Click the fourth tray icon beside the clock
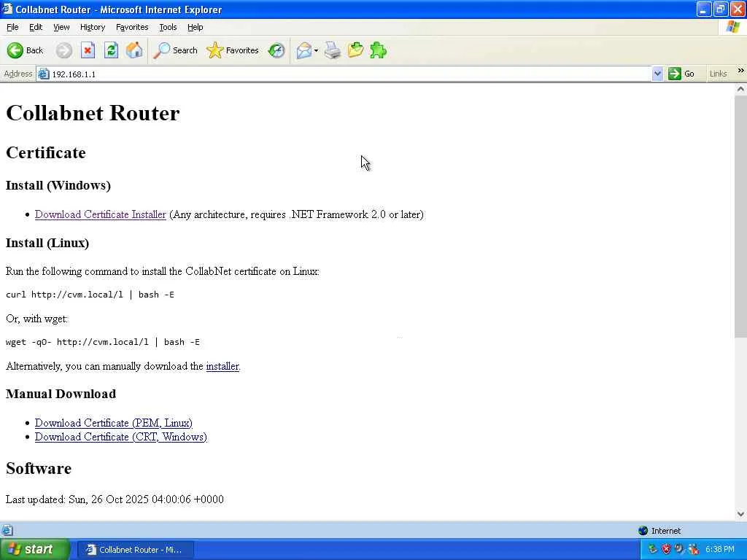Viewport: 747px width, 560px height. (693, 550)
